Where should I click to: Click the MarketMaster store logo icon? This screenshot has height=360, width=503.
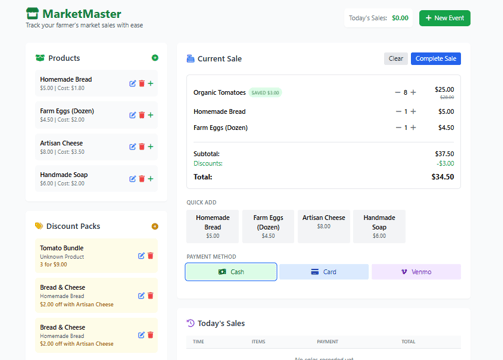[x=32, y=14]
